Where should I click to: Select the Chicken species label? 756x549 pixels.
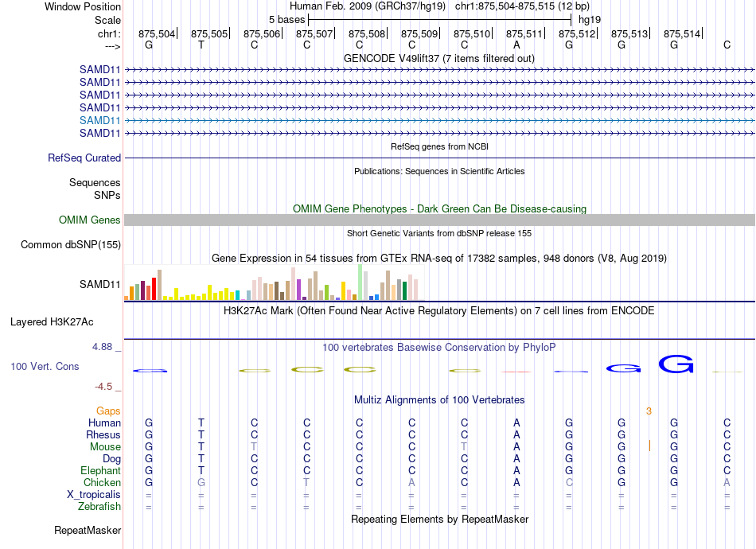coord(102,483)
